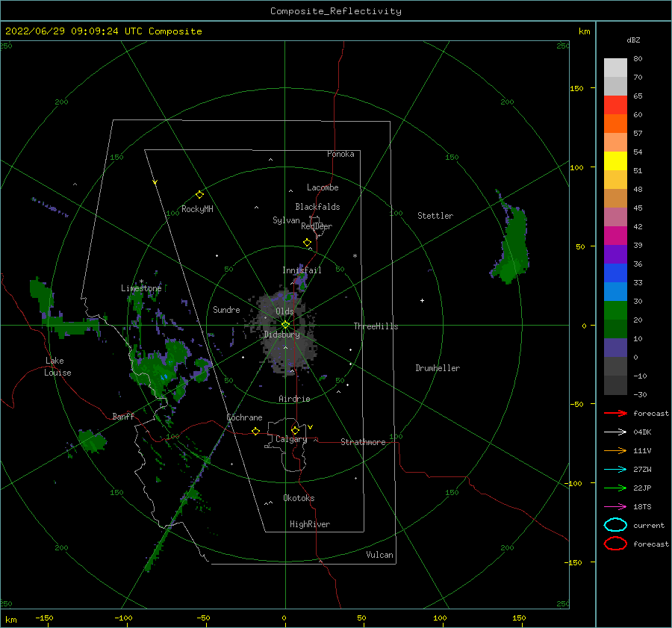
Task: Select the cyan current ellipse icon
Action: pyautogui.click(x=615, y=525)
